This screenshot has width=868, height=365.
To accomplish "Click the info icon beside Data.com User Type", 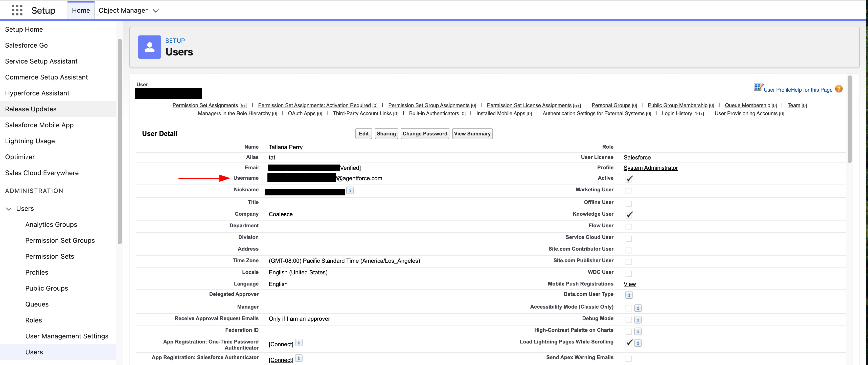I will coord(629,295).
